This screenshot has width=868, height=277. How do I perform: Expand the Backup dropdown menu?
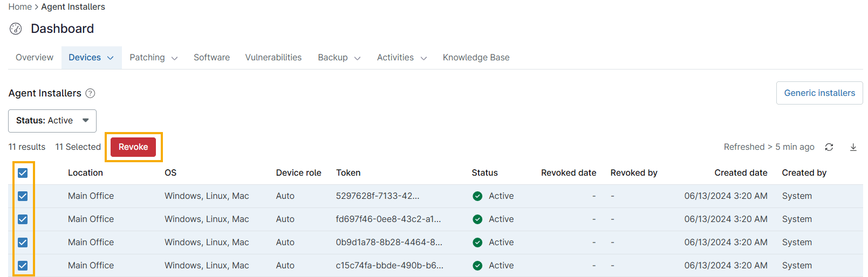click(x=339, y=58)
